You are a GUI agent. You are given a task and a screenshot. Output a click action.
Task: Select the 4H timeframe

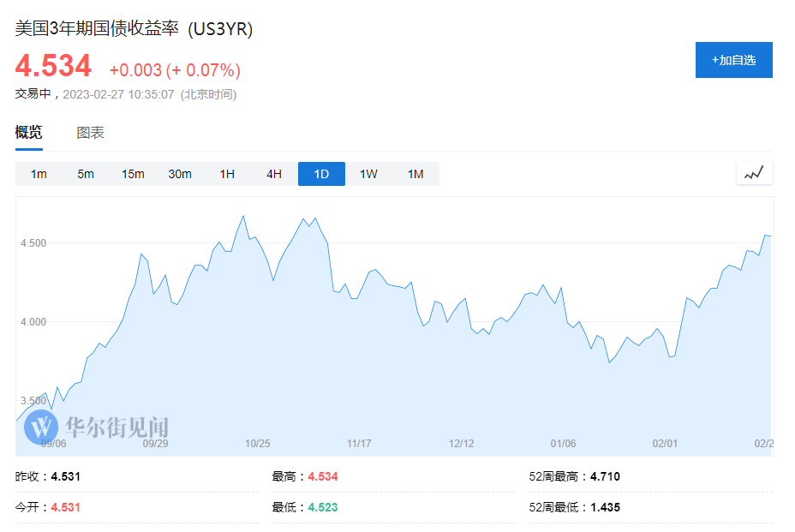(273, 173)
